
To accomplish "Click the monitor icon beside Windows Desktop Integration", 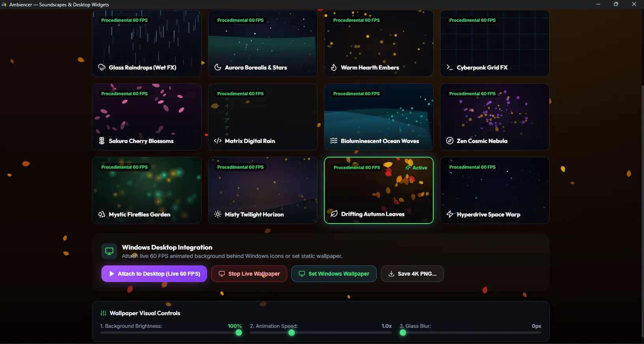I will (109, 251).
